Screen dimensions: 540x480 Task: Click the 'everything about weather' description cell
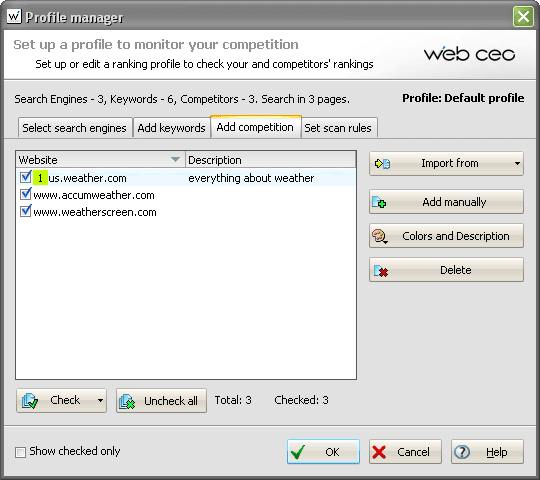[x=251, y=178]
